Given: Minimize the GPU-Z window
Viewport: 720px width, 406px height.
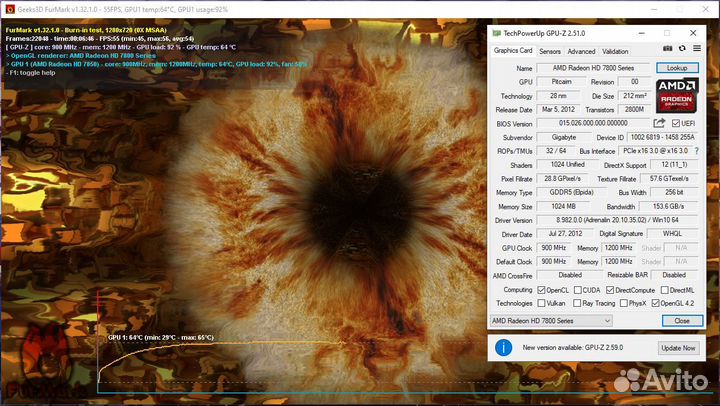Looking at the screenshot, I should tap(641, 33).
